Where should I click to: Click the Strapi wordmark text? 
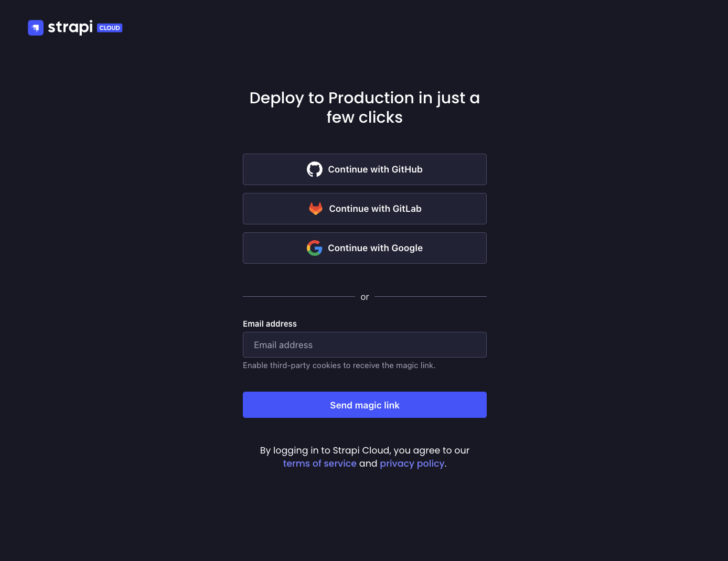69,27
